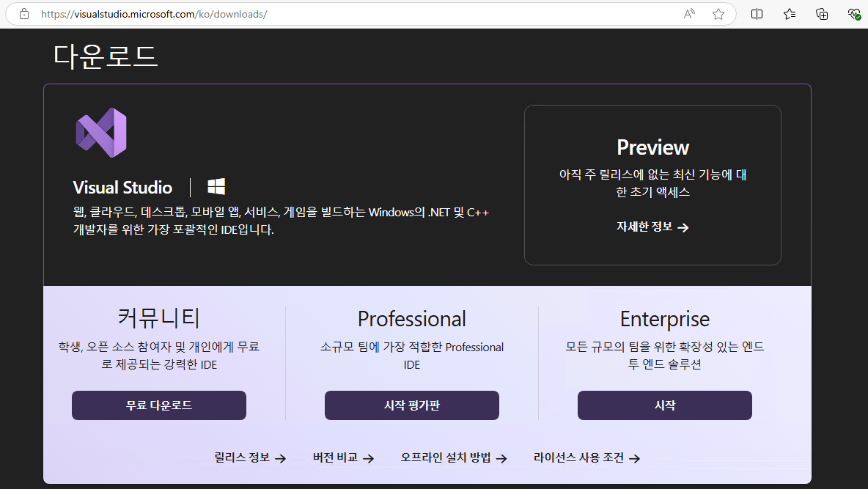Screen dimensions: 868x489
Task: Click the arrow beside 자세한 정보
Action: point(683,227)
